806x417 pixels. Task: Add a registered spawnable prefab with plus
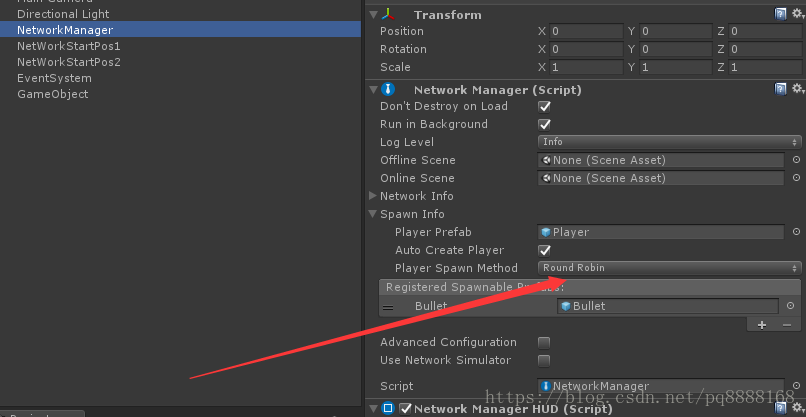tap(762, 325)
